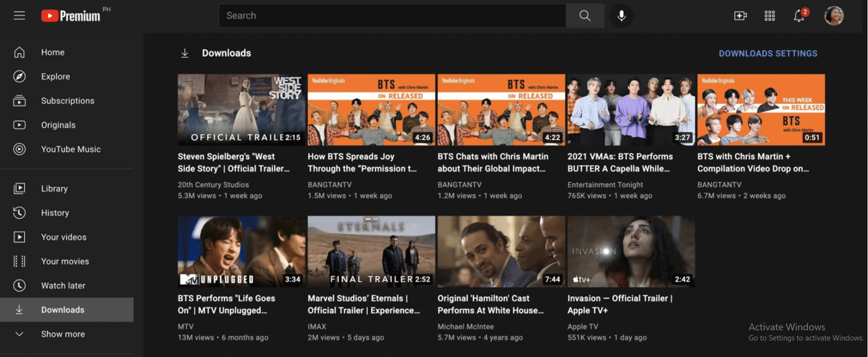Click the Search input field
This screenshot has width=868, height=357.
(x=393, y=16)
